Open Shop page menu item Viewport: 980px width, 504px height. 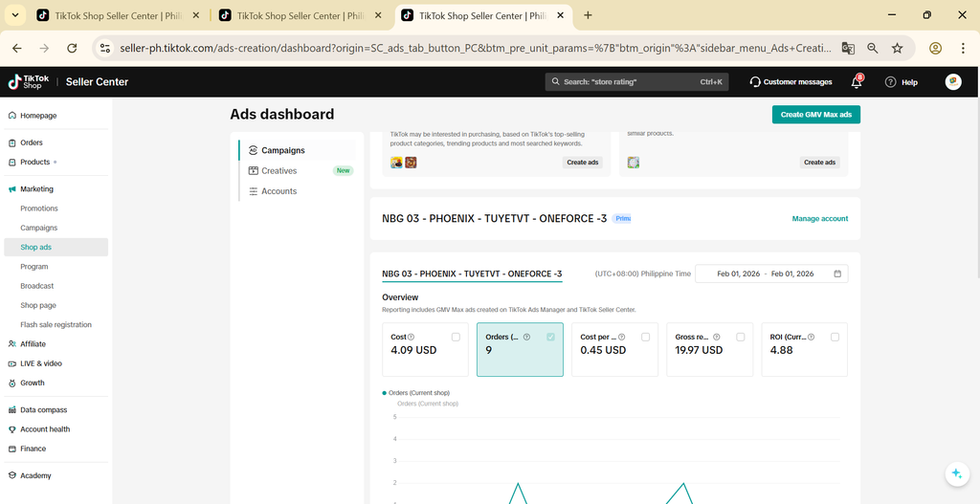[38, 305]
